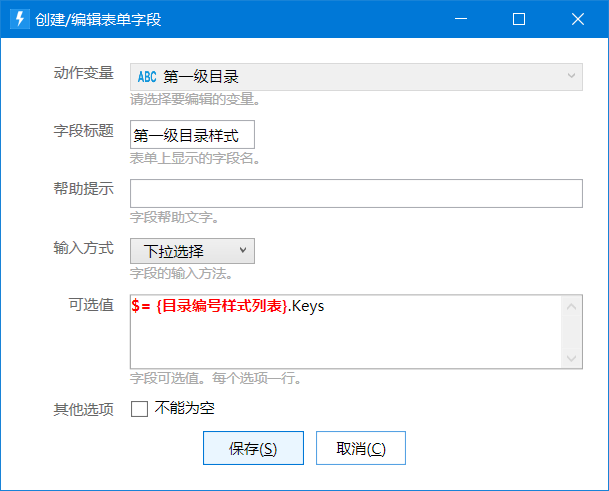Cancel editing with 取消(C) button
Image resolution: width=609 pixels, height=491 pixels.
361,448
